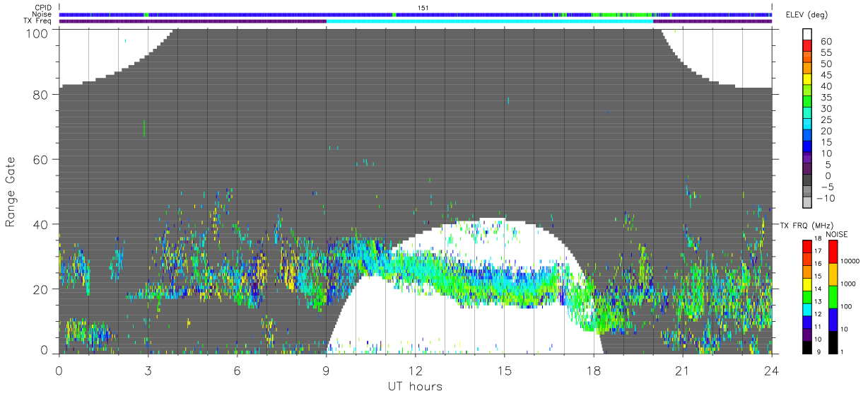The height and width of the screenshot is (401, 868).
Task: Click the 'Noise' row label at top left
Action: click(x=42, y=14)
